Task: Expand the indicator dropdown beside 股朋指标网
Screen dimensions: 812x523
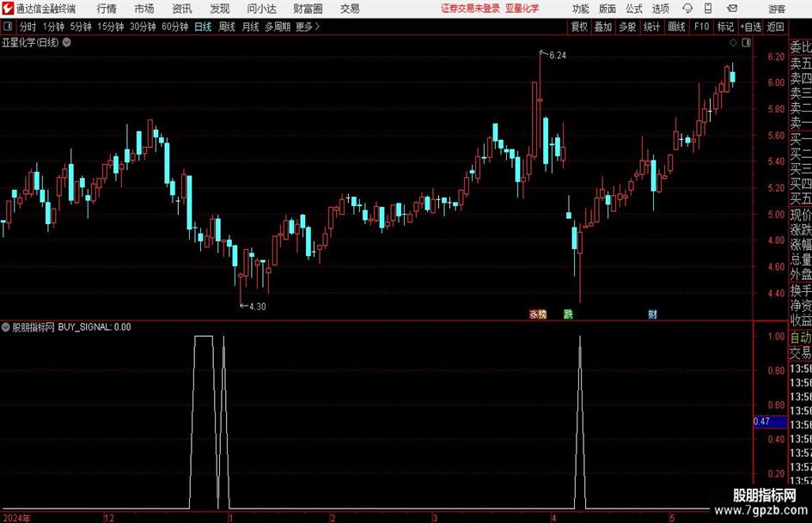Action: coord(6,326)
